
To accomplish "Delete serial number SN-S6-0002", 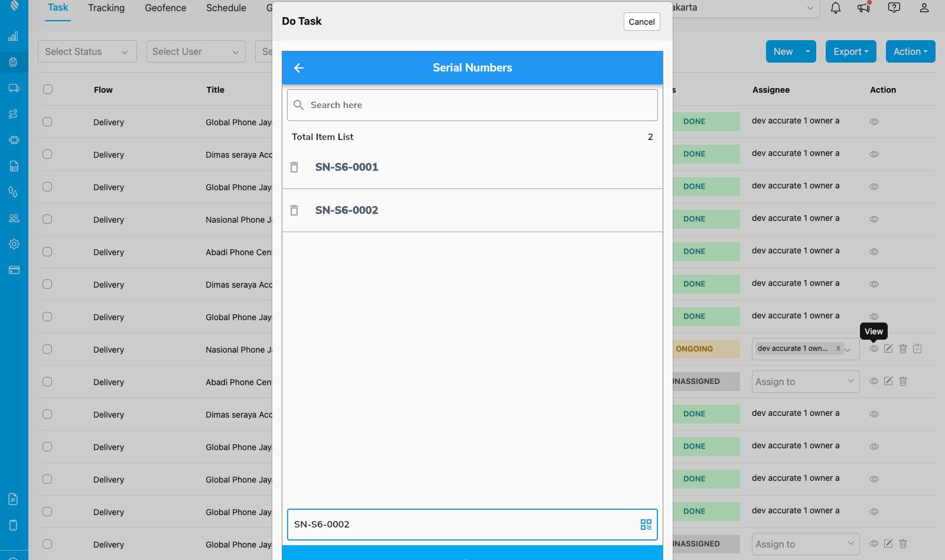I will tap(294, 210).
